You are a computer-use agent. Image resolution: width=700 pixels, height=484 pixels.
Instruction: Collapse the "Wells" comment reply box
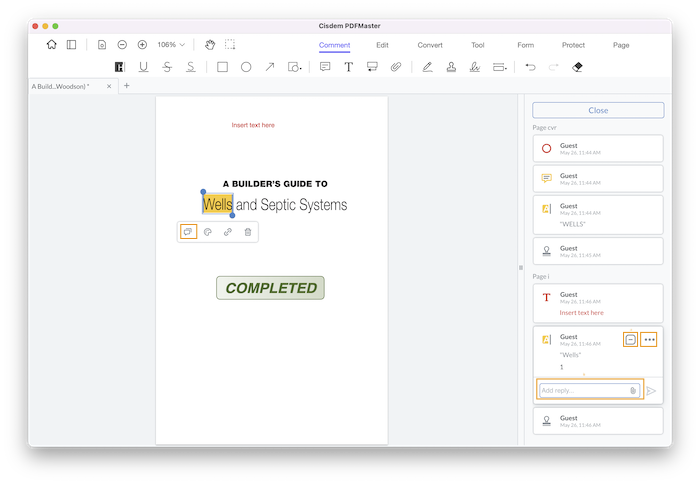click(x=630, y=340)
